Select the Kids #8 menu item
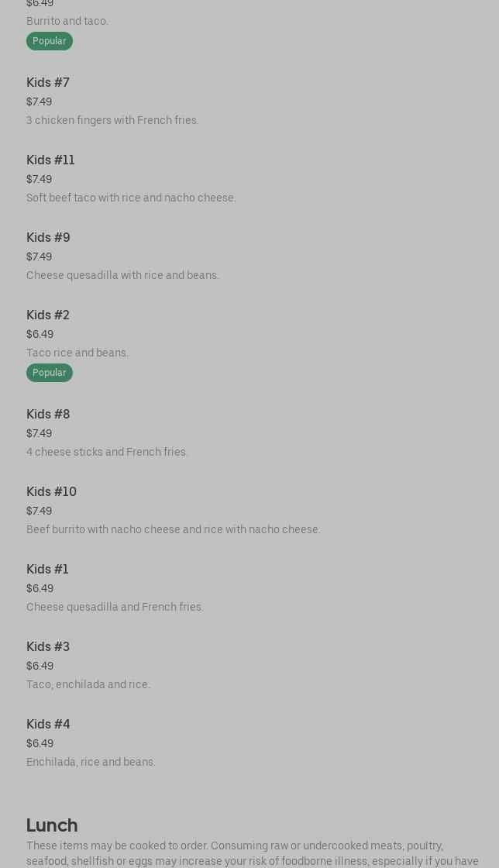This screenshot has width=499, height=868. [48, 414]
